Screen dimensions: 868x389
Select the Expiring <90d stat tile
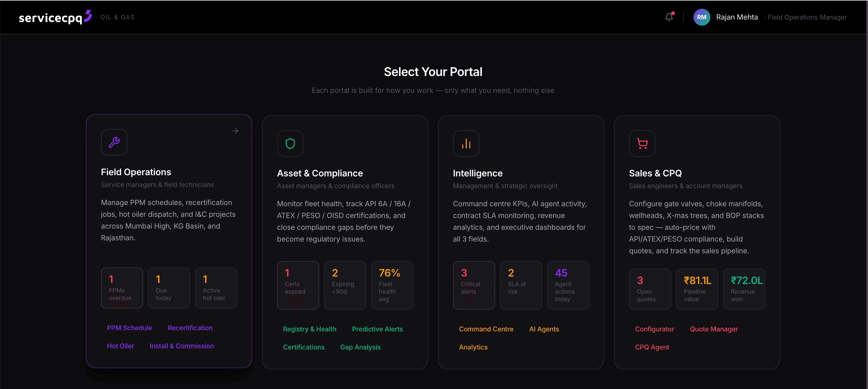tap(345, 285)
